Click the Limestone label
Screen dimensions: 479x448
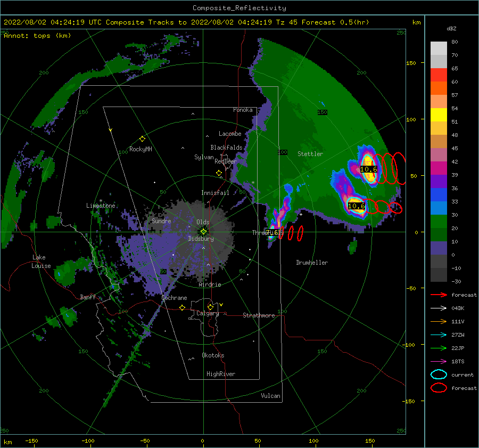101,206
